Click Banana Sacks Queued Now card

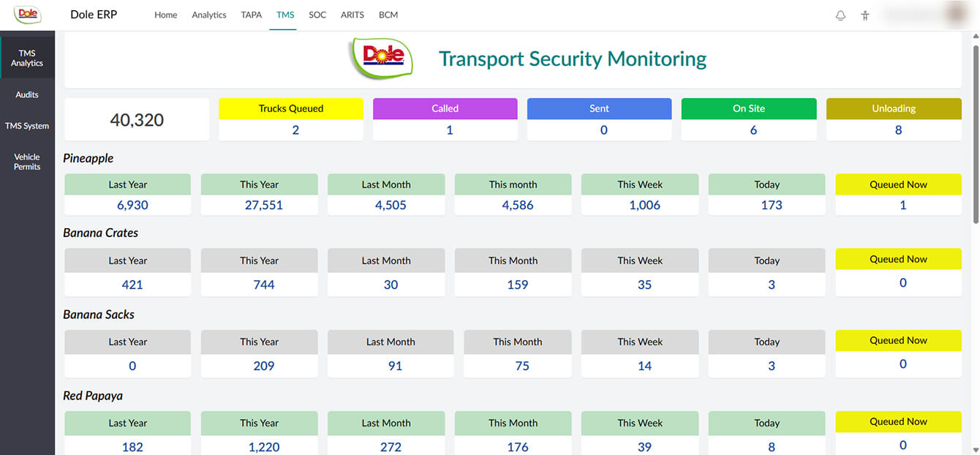[899, 353]
